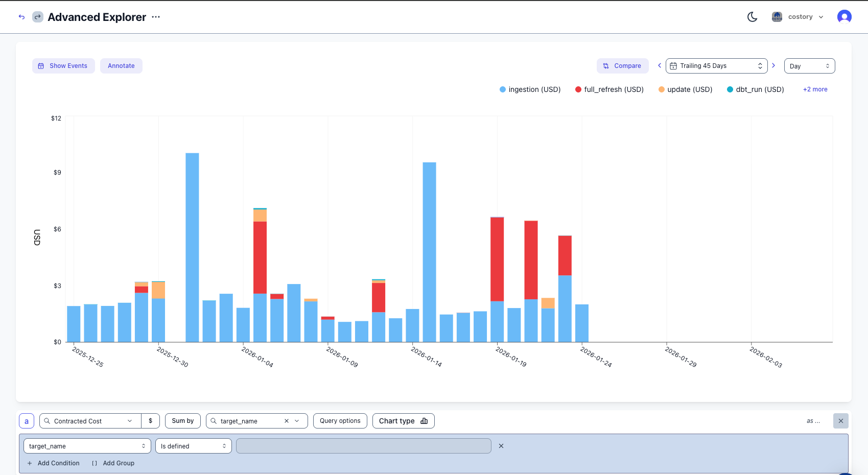Open the user profile avatar
Viewport: 868px width, 475px height.
click(844, 17)
